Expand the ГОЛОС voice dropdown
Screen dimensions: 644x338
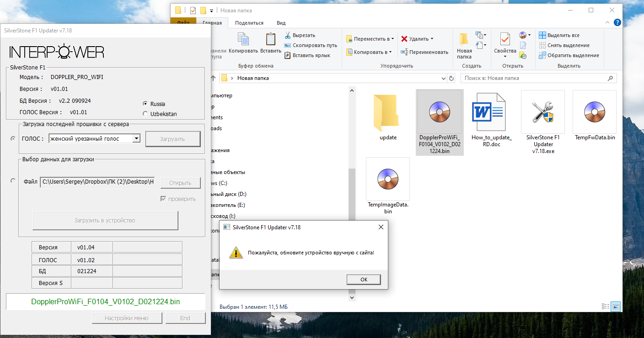click(136, 139)
